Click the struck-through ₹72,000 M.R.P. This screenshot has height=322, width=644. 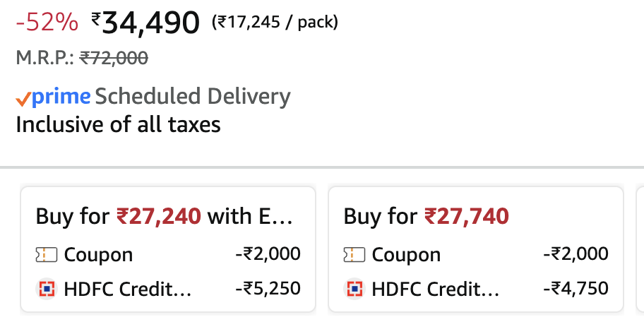click(113, 59)
